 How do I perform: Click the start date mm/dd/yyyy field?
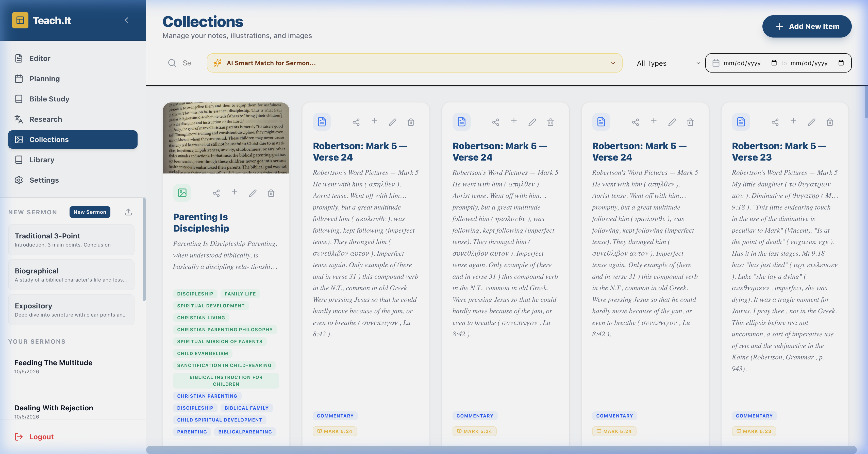pyautogui.click(x=742, y=63)
